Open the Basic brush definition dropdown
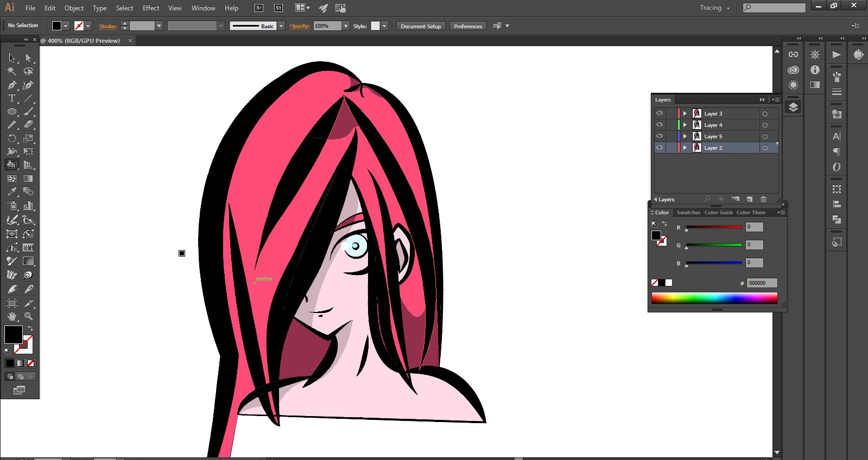 pyautogui.click(x=281, y=26)
